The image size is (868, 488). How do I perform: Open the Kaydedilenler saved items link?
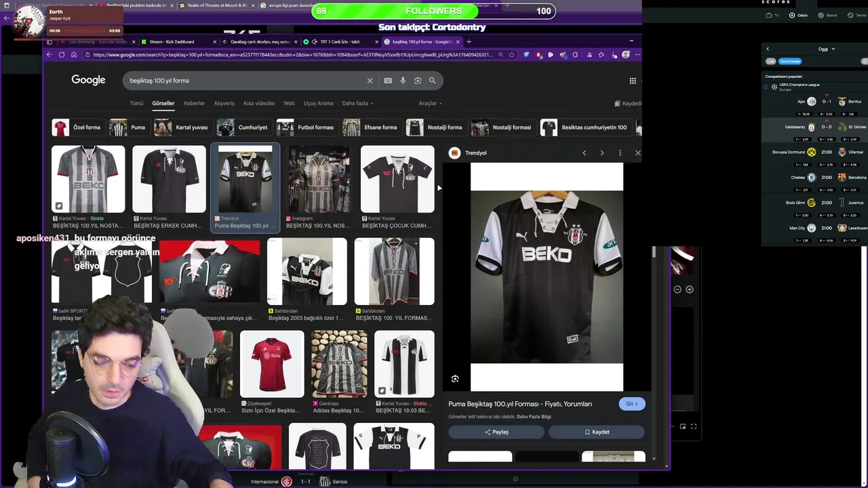(628, 104)
